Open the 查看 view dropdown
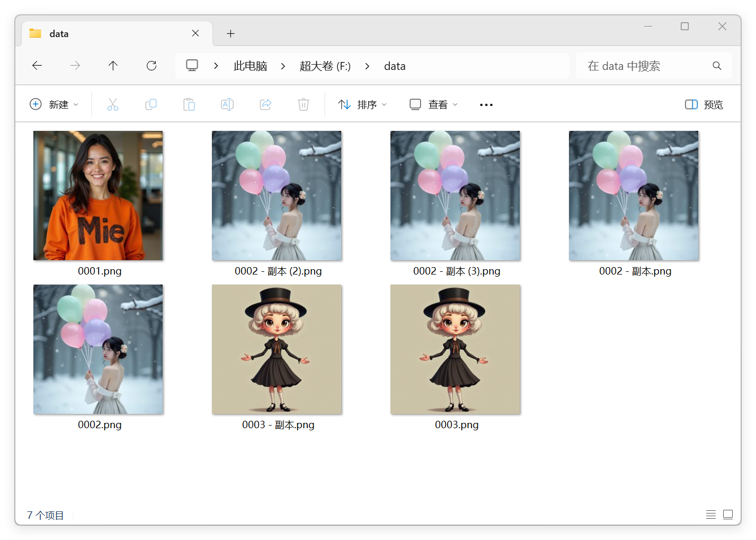The width and height of the screenshot is (756, 540). pyautogui.click(x=433, y=104)
